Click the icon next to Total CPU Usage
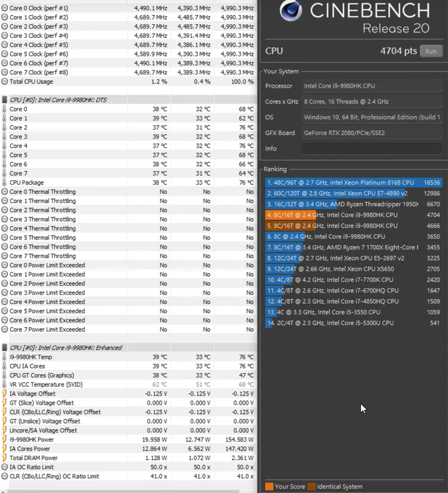The image size is (448, 493). pos(4,81)
